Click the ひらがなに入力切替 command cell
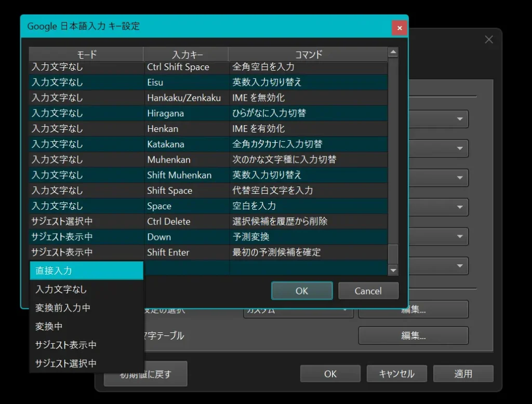Viewport: 532px width, 404px height. pyautogui.click(x=309, y=113)
